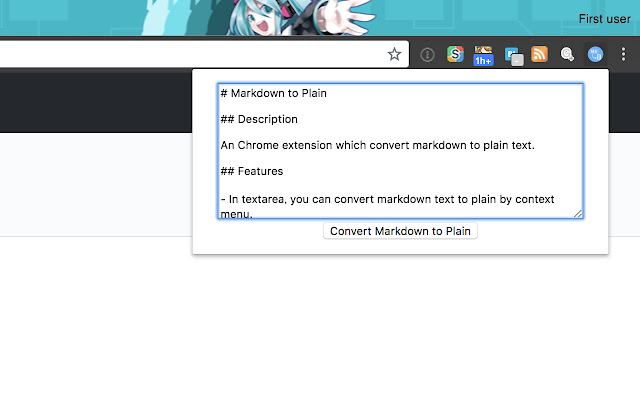This screenshot has width=640, height=400.
Task: Click the '## Features' line in textarea
Action: [x=252, y=171]
